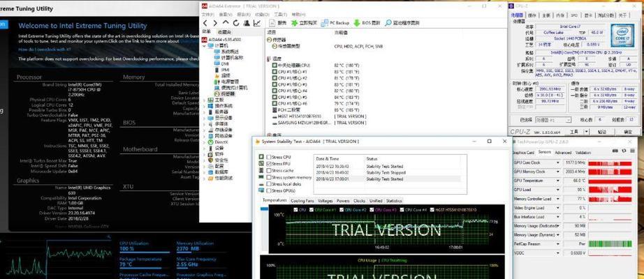The height and width of the screenshot is (279, 644).
Task: Click the CPU-Z OK button
Action: pos(628,132)
